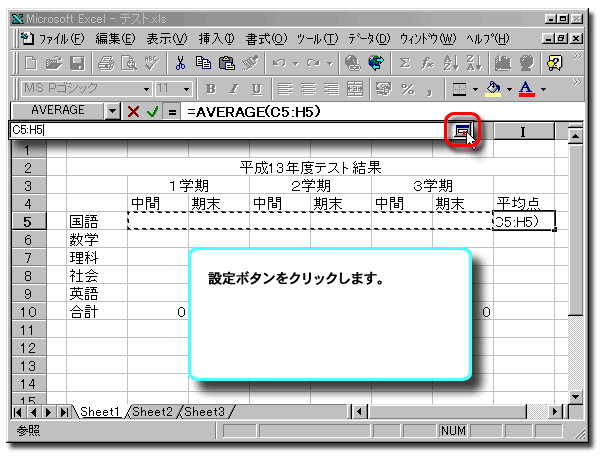Click the Sort Descending icon
The width and height of the screenshot is (600, 456).
[x=474, y=63]
